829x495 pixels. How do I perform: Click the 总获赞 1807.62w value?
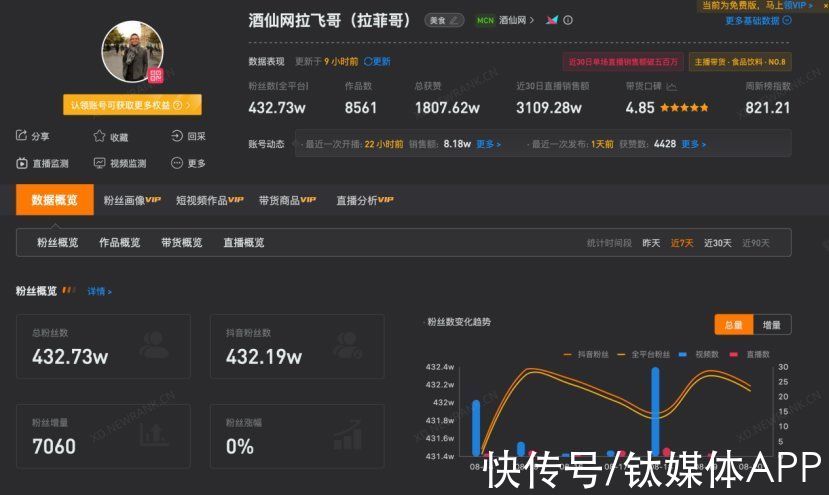click(x=447, y=108)
